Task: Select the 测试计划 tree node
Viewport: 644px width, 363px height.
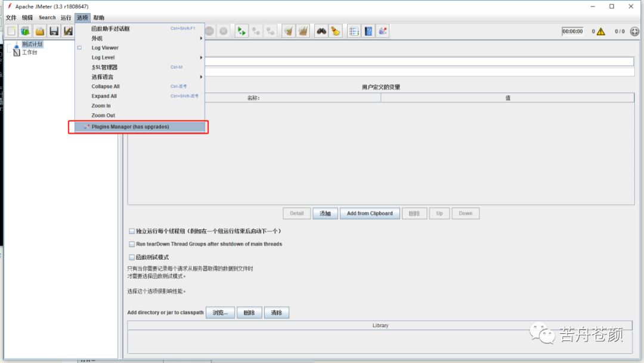Action: pyautogui.click(x=32, y=44)
